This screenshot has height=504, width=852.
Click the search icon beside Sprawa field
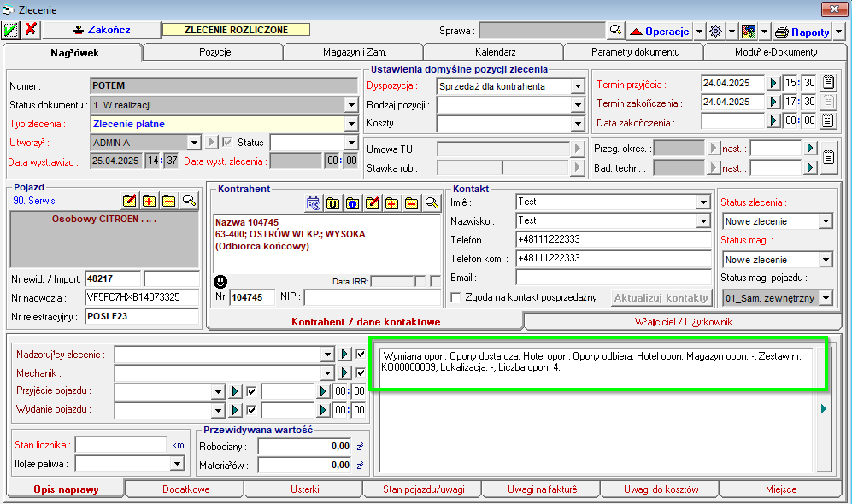(615, 31)
